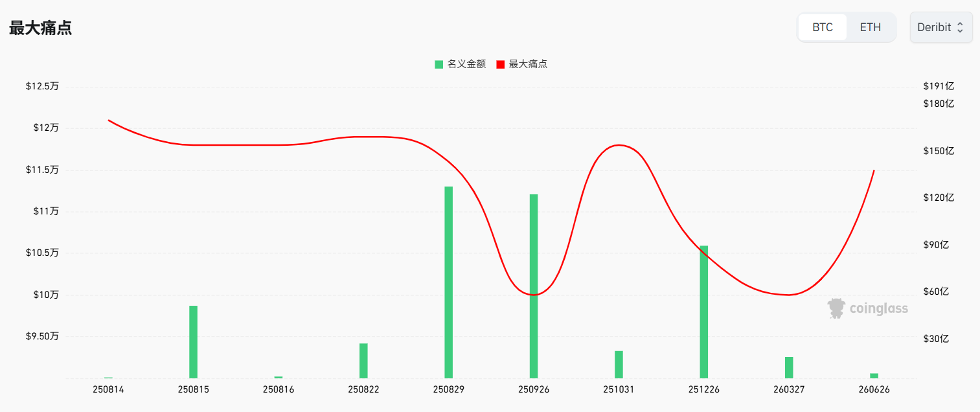Click the 250829 green bar
Image resolution: width=980 pixels, height=412 pixels.
click(448, 282)
